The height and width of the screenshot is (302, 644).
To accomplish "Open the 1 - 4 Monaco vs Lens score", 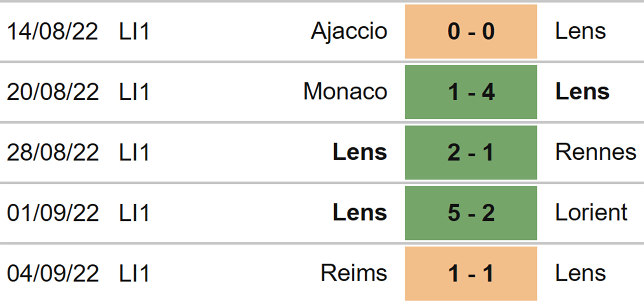I will pos(471,92).
